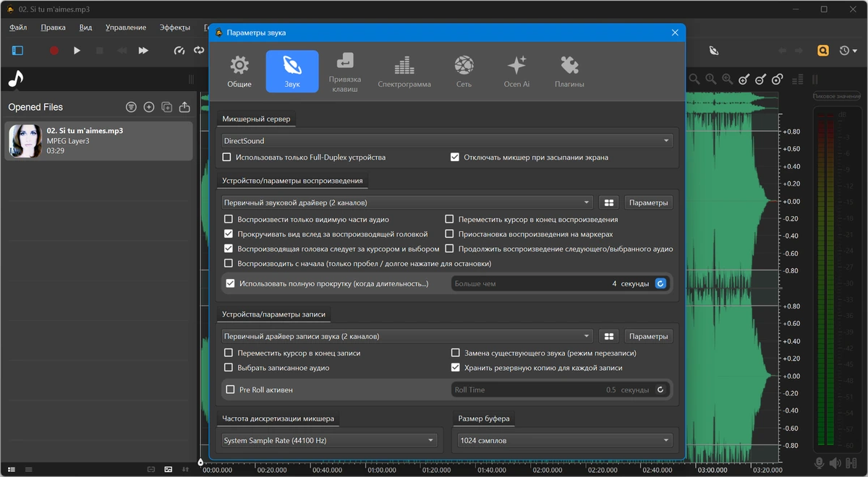868x477 pixels.
Task: Open the Ocen AI settings tab
Action: click(516, 72)
